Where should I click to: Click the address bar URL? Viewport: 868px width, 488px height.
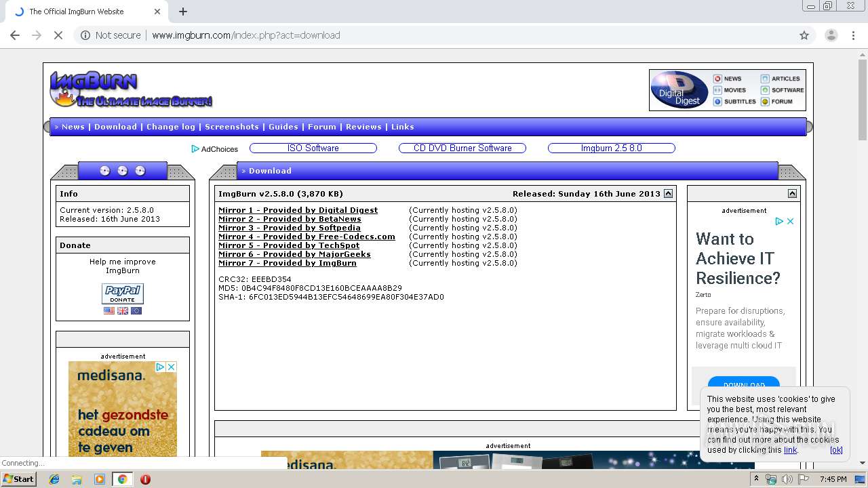tap(246, 35)
